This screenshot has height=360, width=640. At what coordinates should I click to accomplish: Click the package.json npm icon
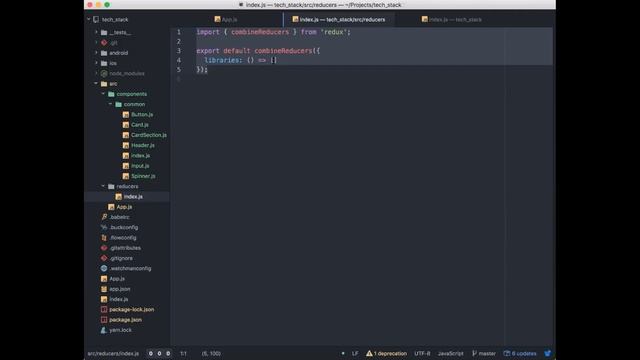tap(104, 320)
